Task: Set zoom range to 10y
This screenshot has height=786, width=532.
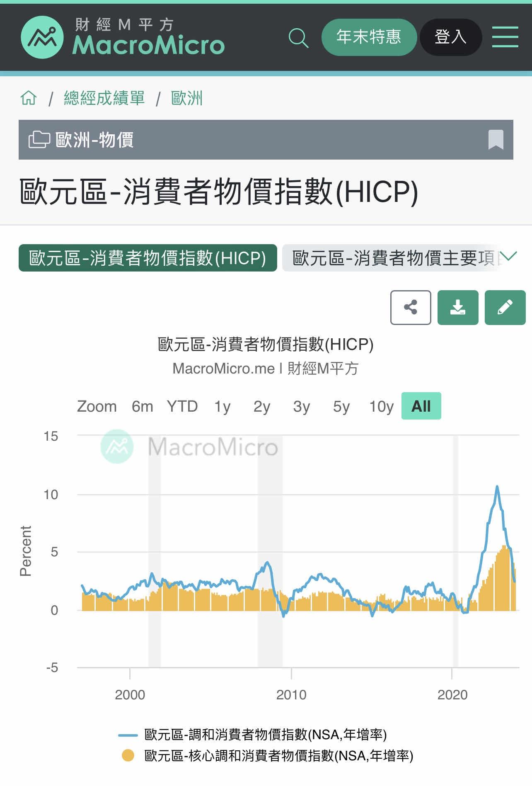Action: coord(381,406)
